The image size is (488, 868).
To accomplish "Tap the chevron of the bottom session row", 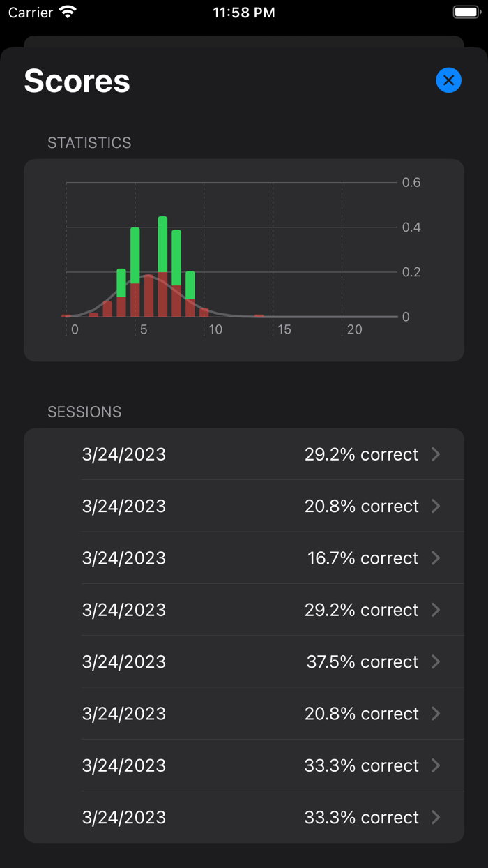I will (x=436, y=817).
